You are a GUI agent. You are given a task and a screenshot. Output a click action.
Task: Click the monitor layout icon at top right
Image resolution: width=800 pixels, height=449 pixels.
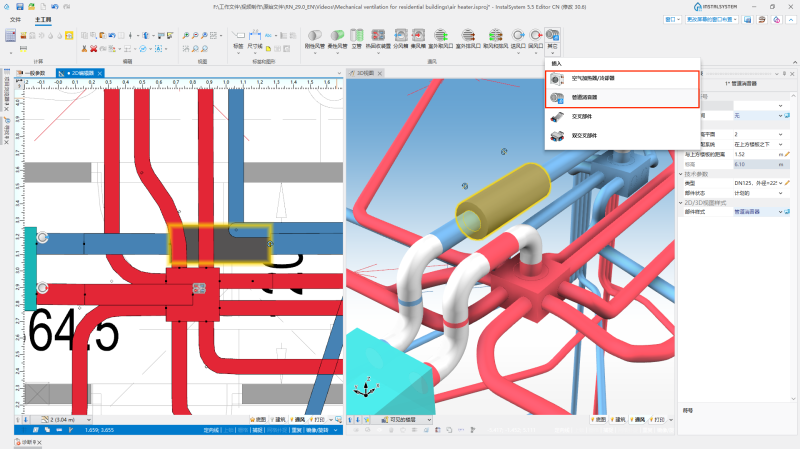point(747,19)
